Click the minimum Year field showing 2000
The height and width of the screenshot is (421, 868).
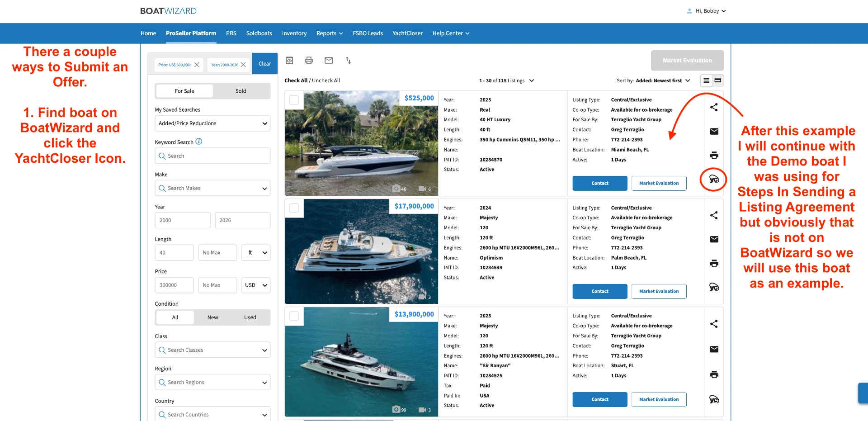183,220
